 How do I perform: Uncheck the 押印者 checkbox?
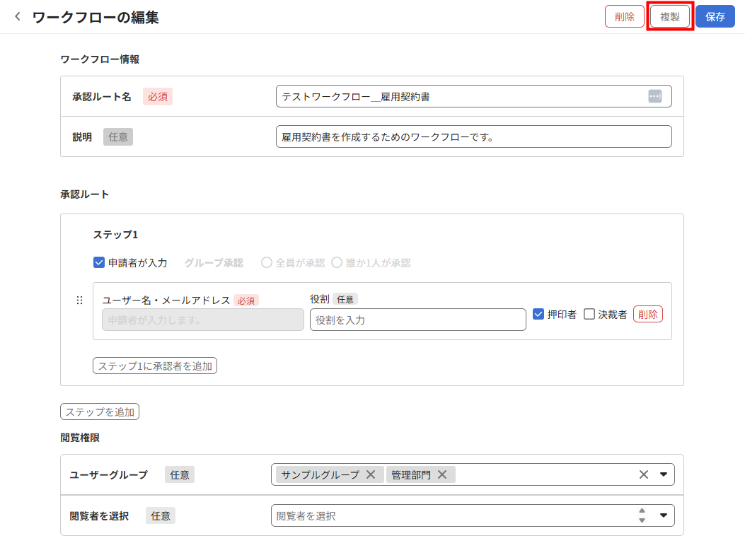[538, 314]
